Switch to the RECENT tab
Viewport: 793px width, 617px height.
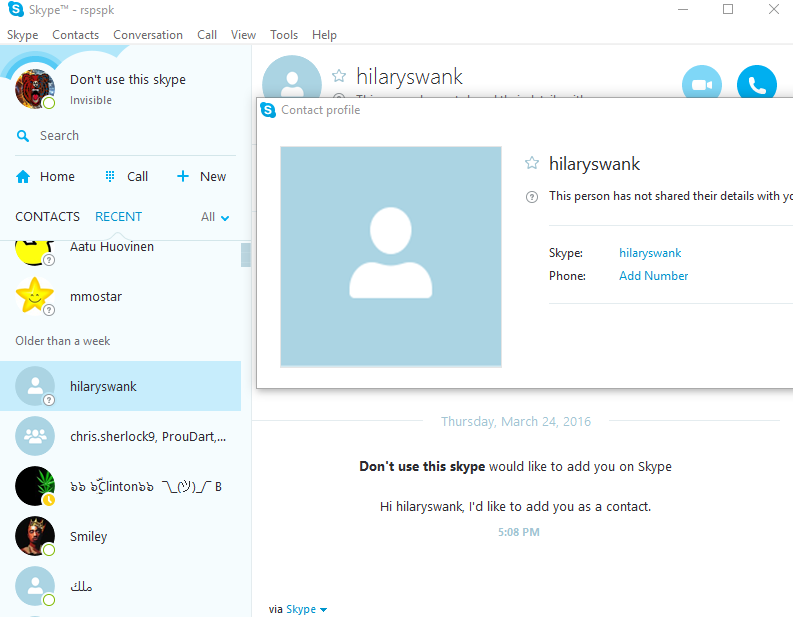point(118,216)
